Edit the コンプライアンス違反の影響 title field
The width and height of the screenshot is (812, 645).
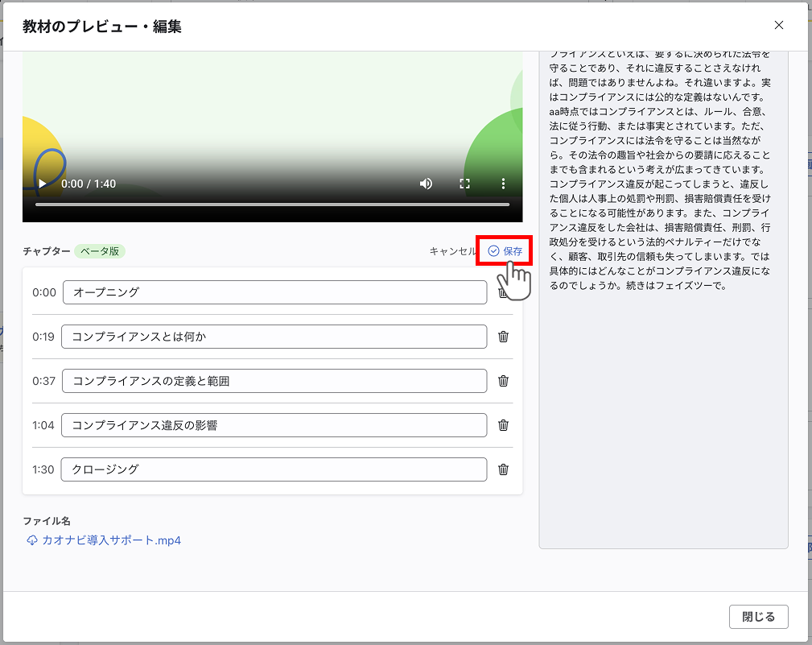pyautogui.click(x=274, y=425)
